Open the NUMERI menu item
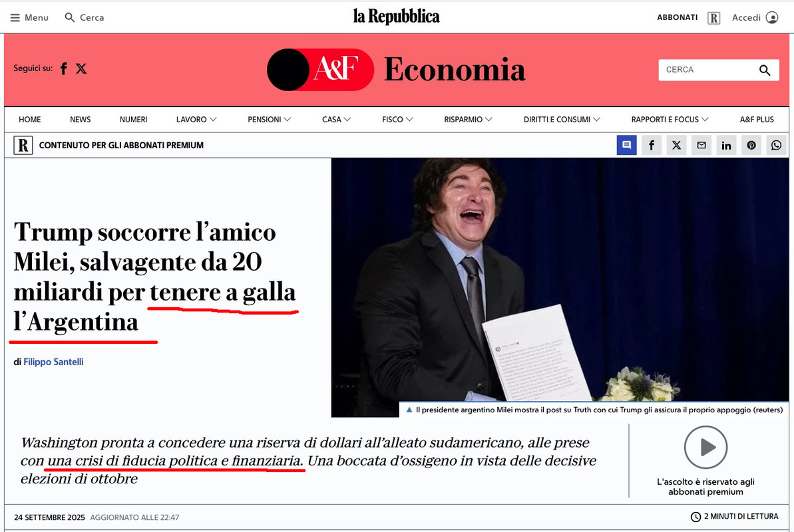 134,120
